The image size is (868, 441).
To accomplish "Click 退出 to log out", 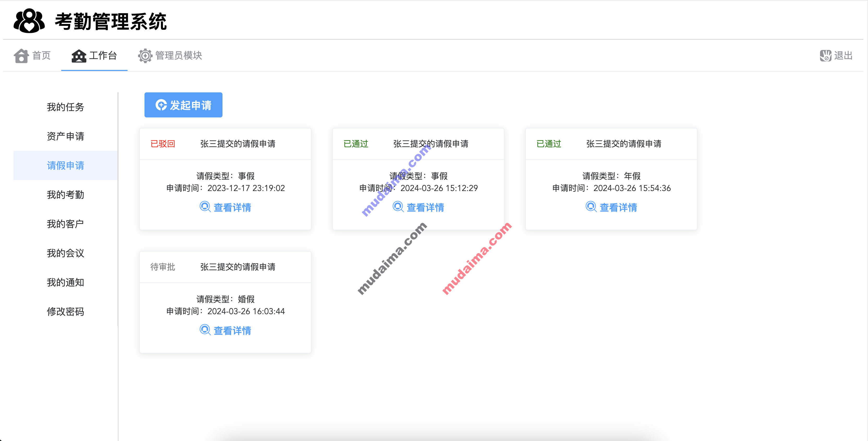I will (836, 56).
